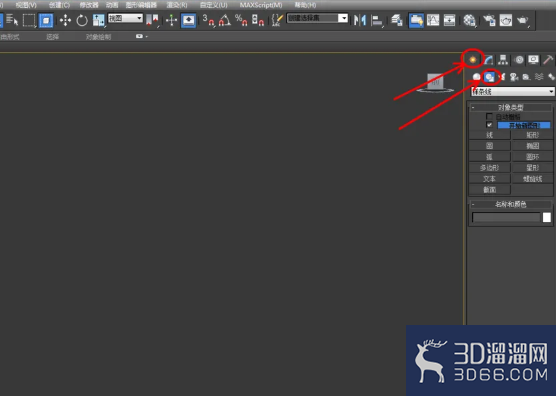Open the Material Editor icon

pos(469,20)
